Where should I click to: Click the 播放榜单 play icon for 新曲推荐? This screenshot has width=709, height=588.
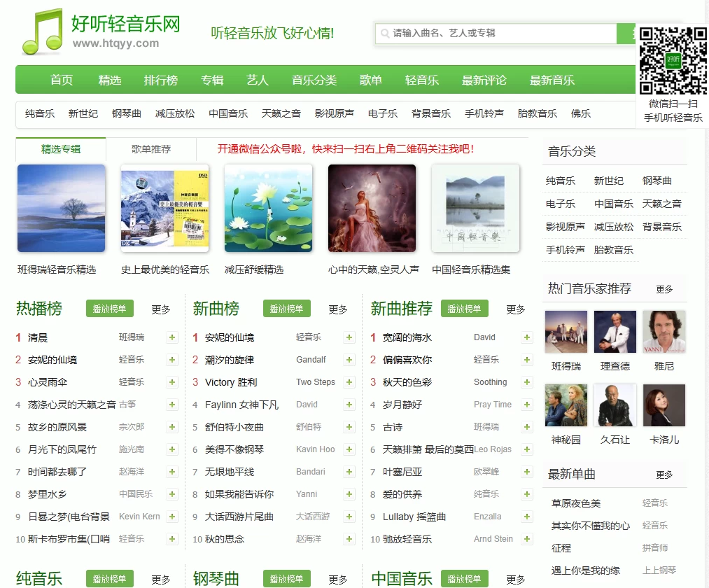(x=464, y=308)
